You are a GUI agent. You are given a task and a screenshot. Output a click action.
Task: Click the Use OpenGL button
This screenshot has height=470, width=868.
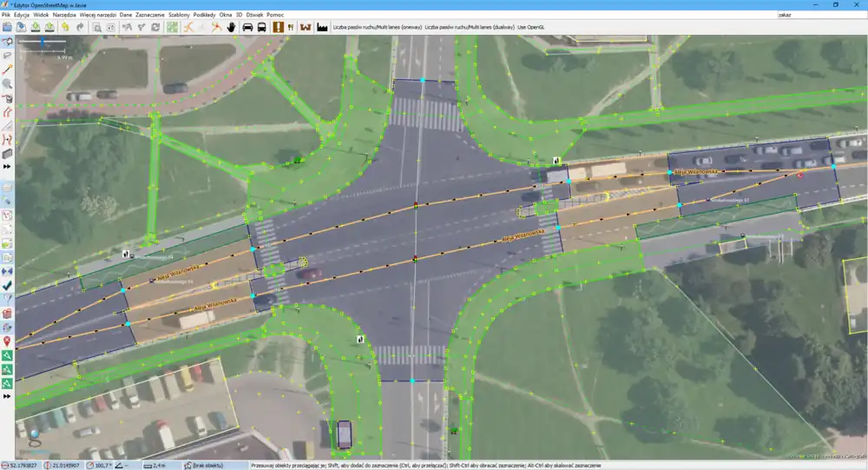pyautogui.click(x=535, y=27)
